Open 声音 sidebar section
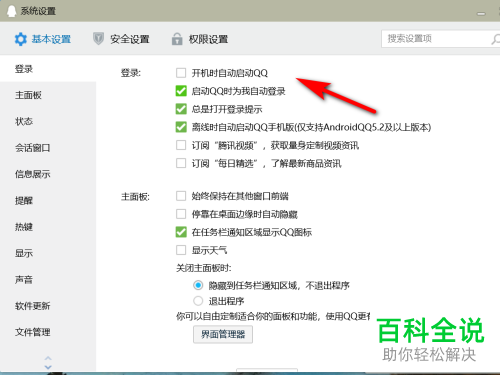500x375 pixels. [x=48, y=279]
